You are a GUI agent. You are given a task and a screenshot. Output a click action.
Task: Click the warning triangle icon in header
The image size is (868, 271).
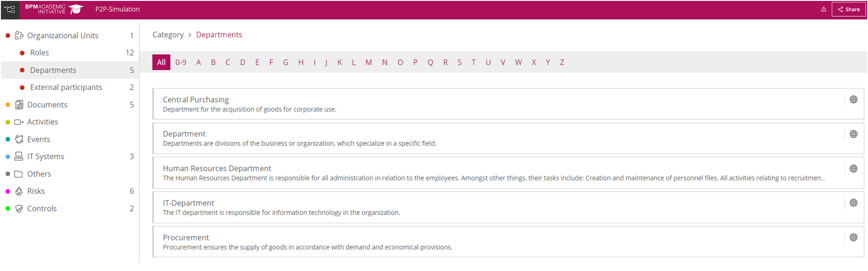pyautogui.click(x=824, y=9)
